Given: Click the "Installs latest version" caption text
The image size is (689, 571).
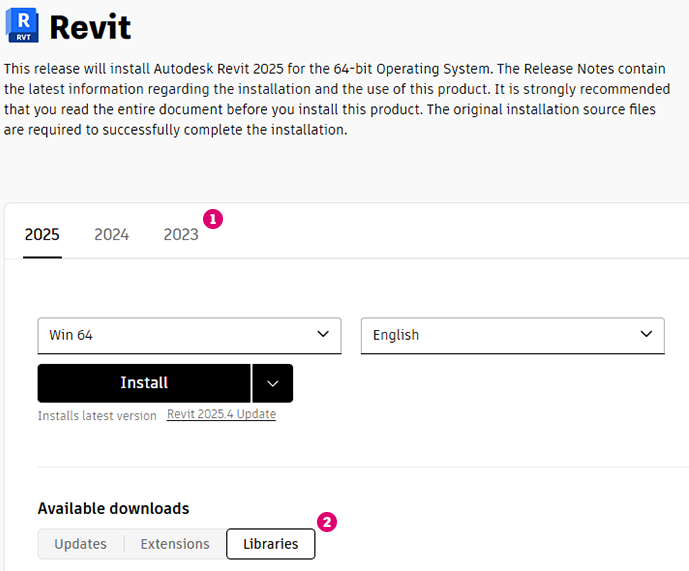Looking at the screenshot, I should click(x=97, y=416).
